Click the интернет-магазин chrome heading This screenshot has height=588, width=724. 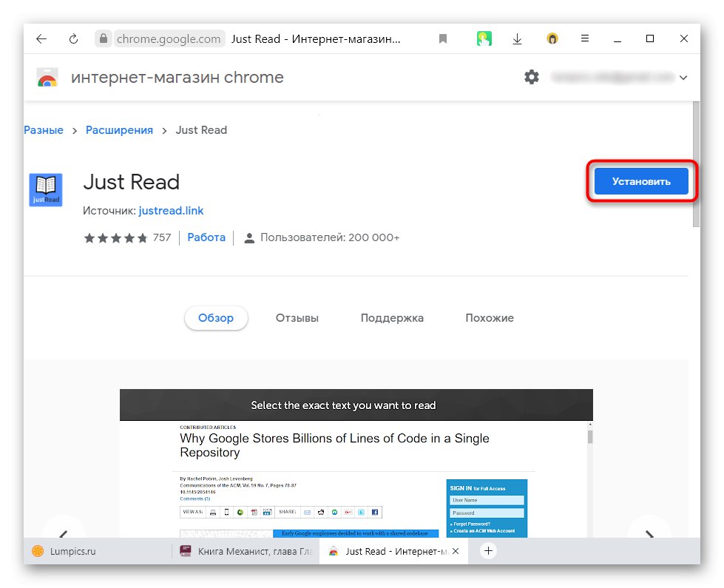177,77
